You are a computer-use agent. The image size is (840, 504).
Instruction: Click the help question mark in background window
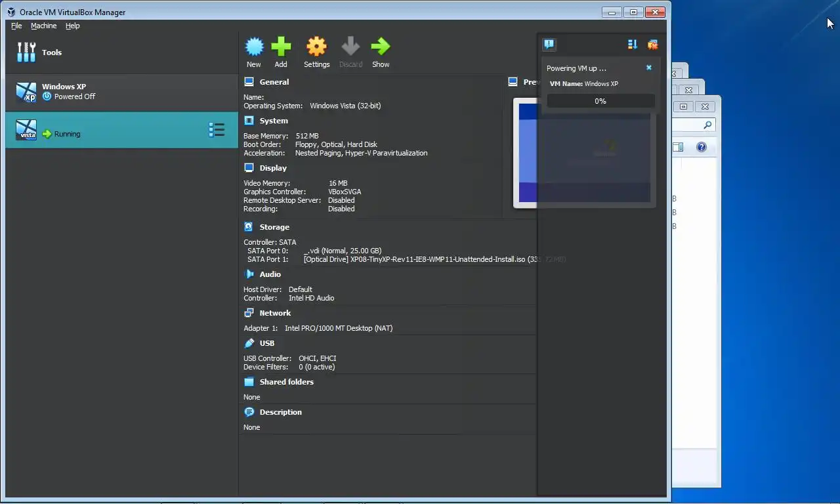coord(701,147)
